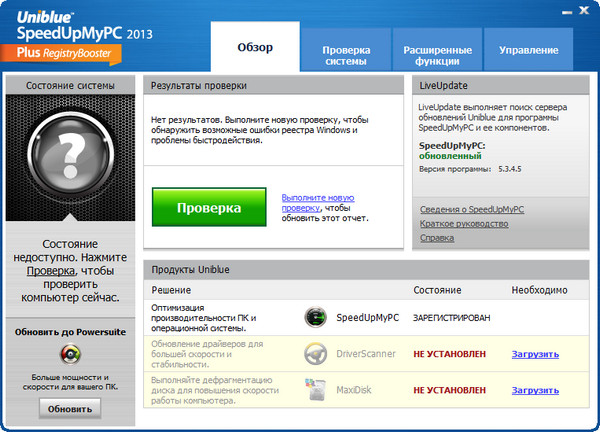The width and height of the screenshot is (600, 432).
Task: Go to the Управление tab
Action: click(x=529, y=49)
